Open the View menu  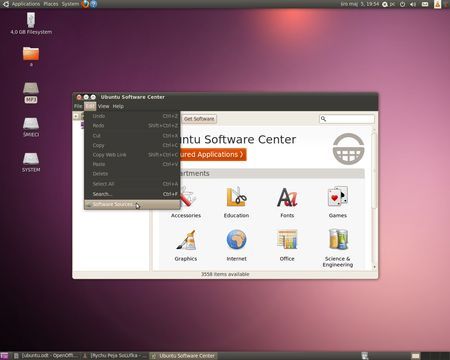tap(104, 106)
